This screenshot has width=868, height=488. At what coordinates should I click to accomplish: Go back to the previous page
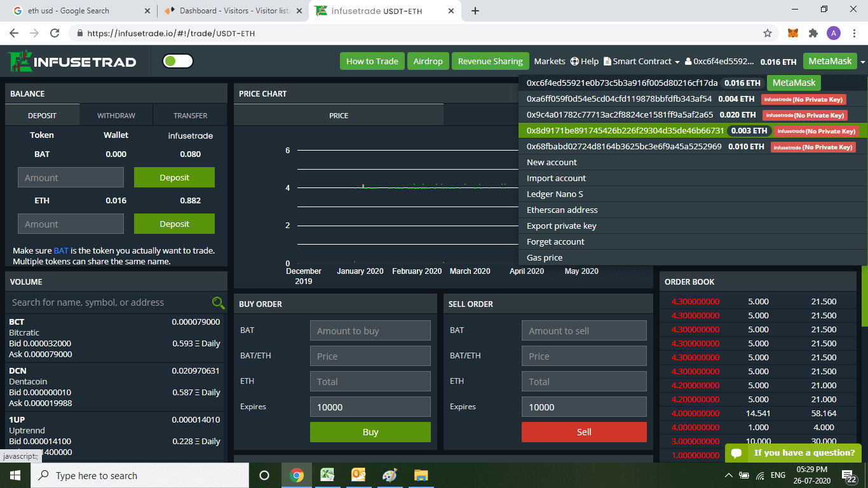click(x=15, y=33)
